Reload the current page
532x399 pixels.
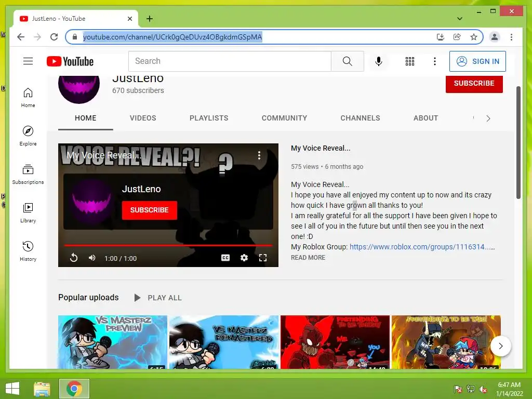point(54,37)
